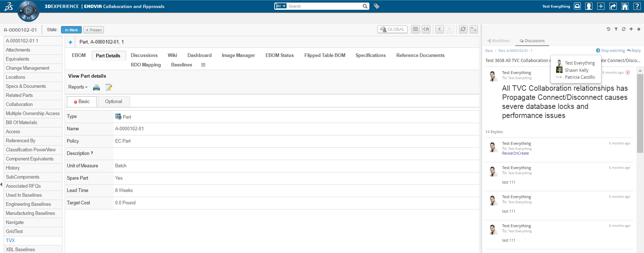Toggle the GLOBAL view button
The image size is (644, 253).
click(x=392, y=29)
